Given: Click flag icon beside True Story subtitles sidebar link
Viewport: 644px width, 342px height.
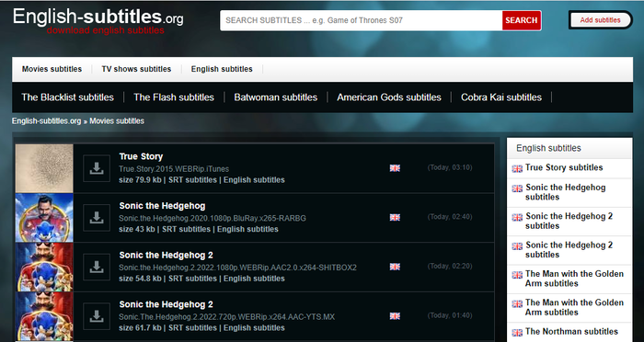Looking at the screenshot, I should tap(517, 169).
